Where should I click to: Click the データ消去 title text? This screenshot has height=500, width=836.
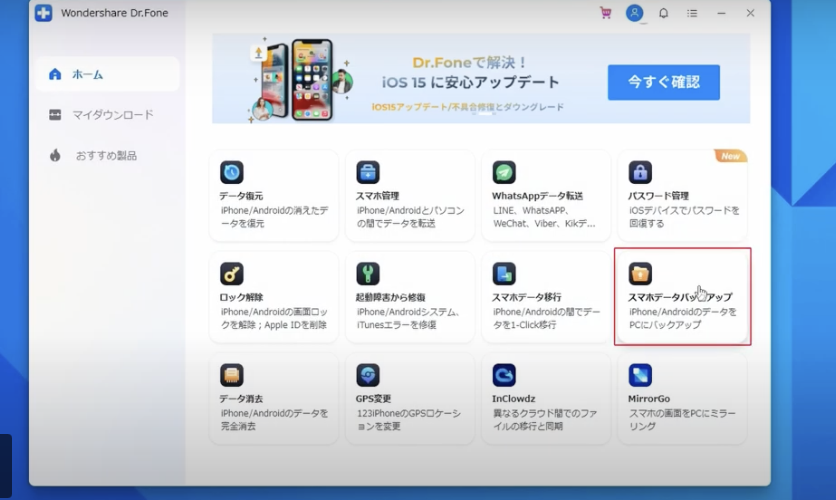click(x=241, y=399)
